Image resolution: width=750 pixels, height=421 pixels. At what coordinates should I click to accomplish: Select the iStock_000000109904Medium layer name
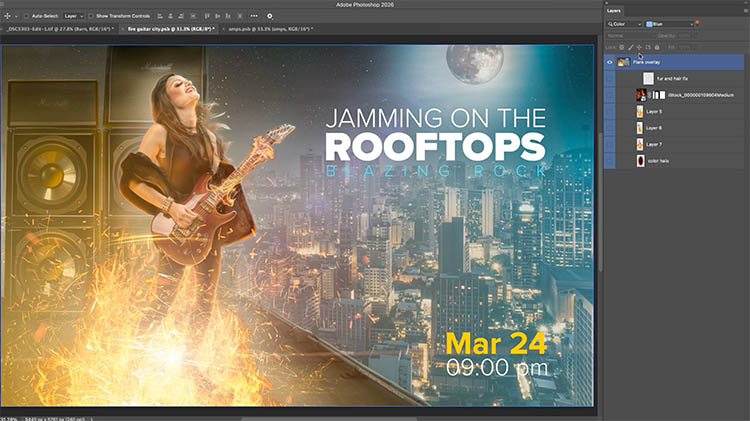point(701,95)
